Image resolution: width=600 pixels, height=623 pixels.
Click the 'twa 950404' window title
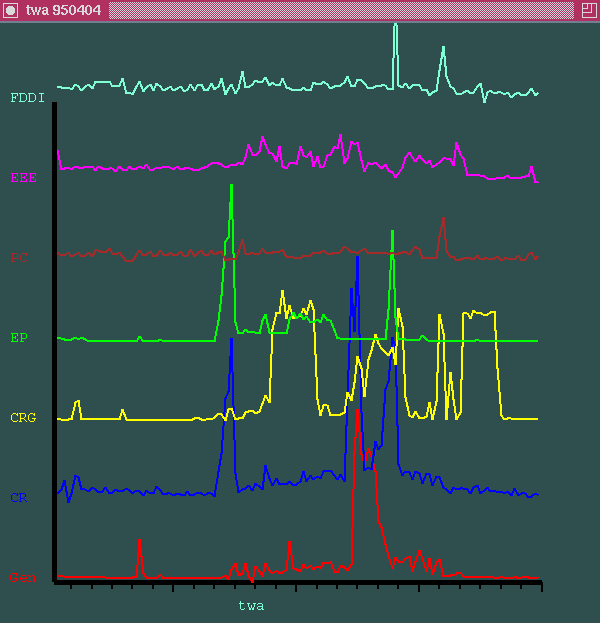click(x=61, y=10)
